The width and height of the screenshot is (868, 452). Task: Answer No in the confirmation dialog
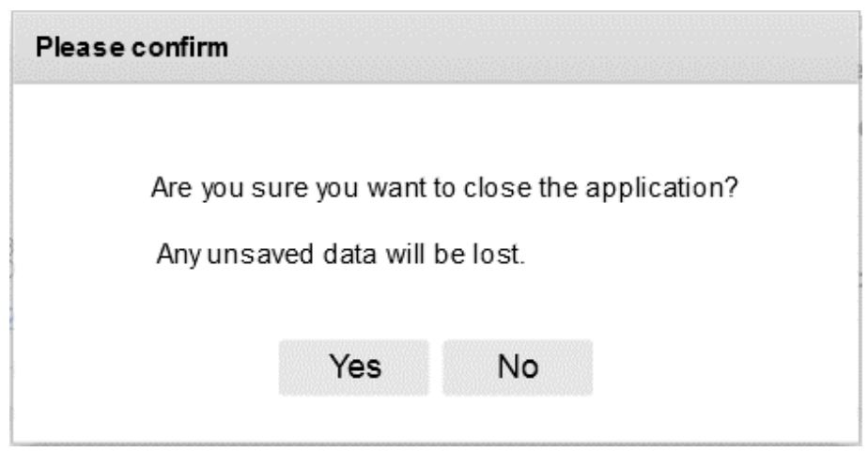(518, 367)
